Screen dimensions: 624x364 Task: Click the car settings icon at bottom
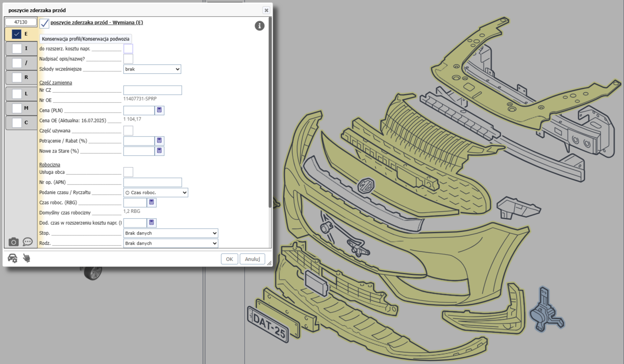[x=13, y=259]
